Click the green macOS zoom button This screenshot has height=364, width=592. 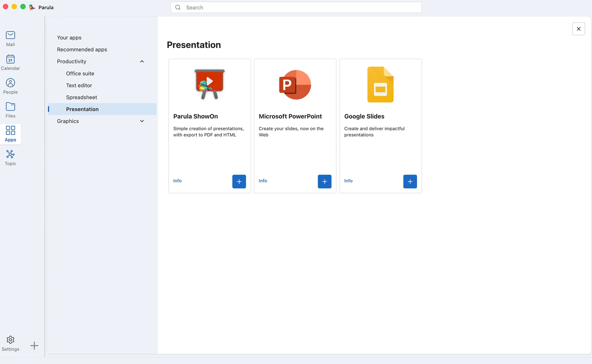(x=23, y=7)
